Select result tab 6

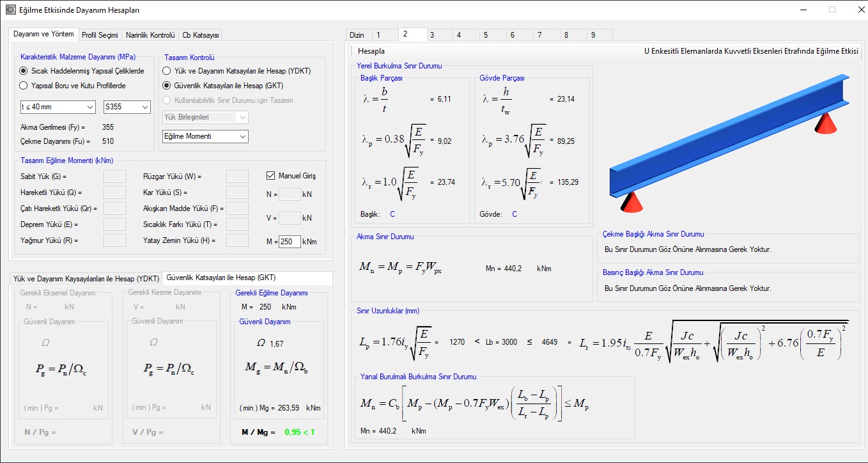coord(519,35)
